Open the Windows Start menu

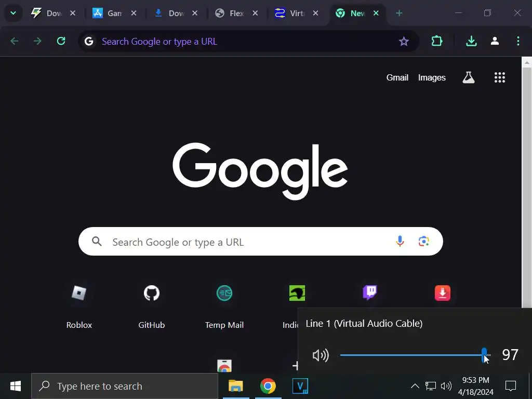pos(16,386)
